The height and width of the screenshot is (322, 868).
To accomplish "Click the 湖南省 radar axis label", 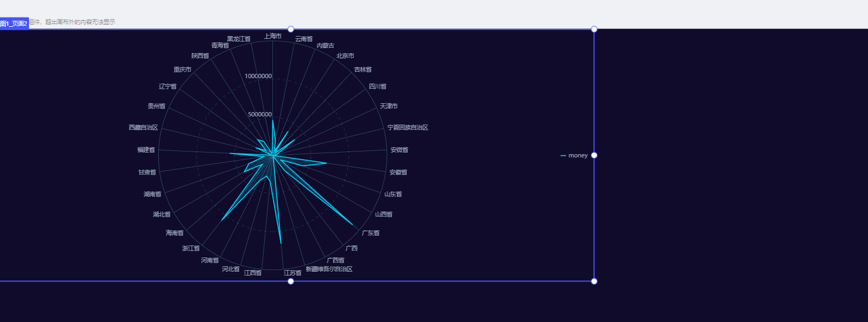I will 153,194.
